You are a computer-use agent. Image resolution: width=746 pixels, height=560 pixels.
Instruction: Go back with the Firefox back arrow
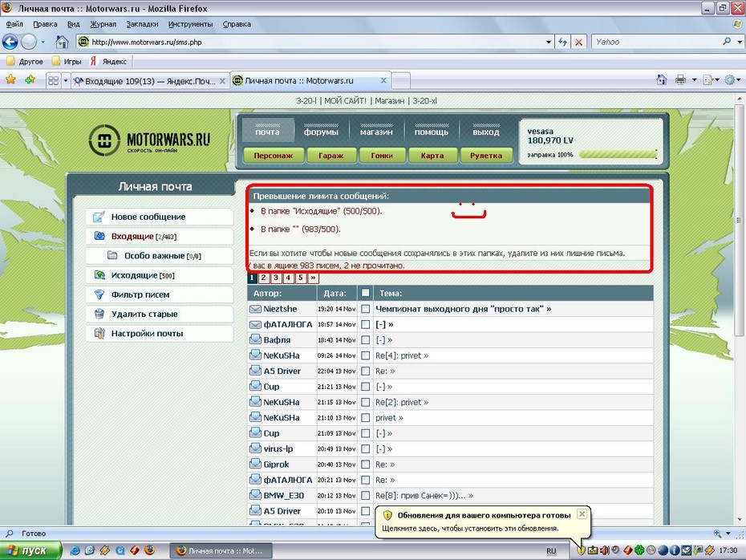point(10,42)
